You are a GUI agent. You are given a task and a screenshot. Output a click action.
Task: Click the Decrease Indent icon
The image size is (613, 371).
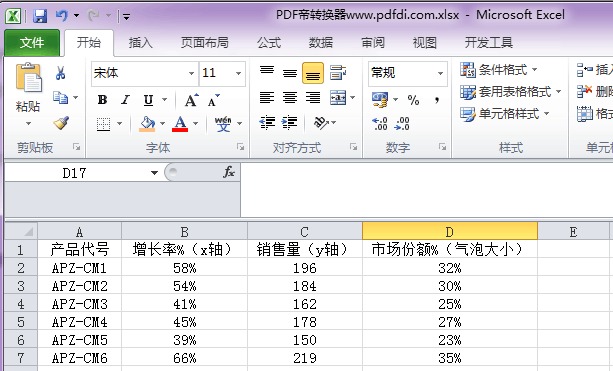(x=267, y=123)
